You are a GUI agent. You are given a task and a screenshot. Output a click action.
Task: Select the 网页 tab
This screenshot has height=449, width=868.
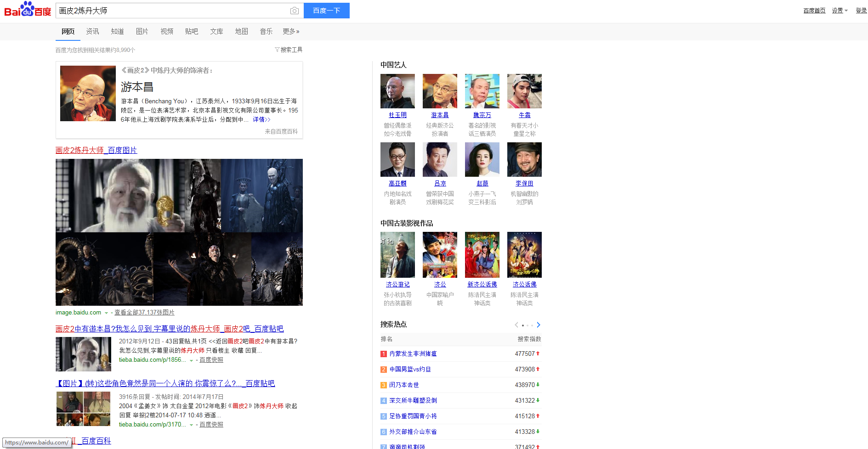[68, 31]
